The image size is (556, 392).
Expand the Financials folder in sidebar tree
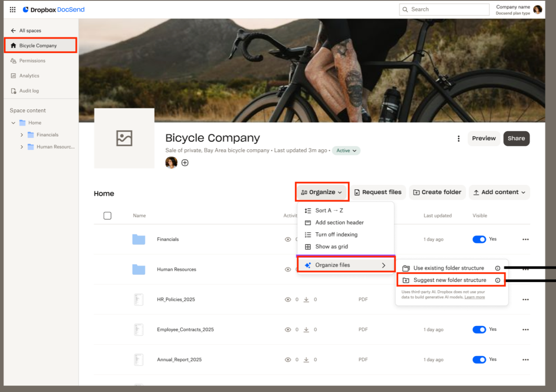tap(22, 135)
